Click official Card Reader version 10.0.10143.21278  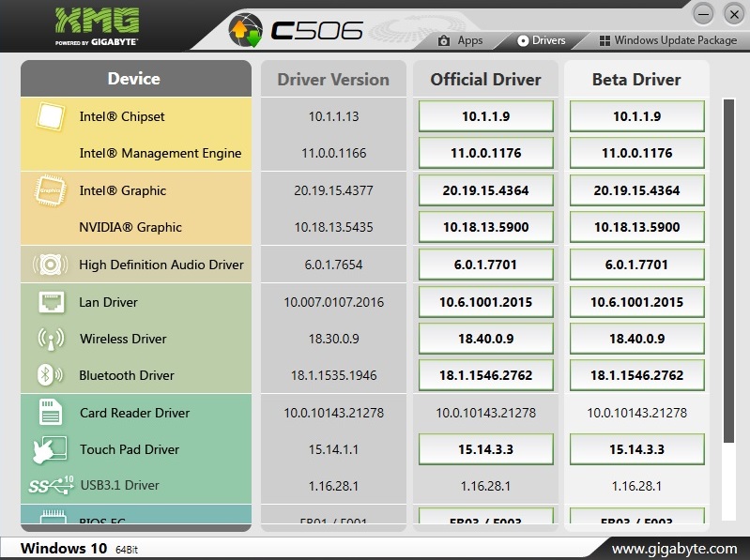(x=485, y=413)
